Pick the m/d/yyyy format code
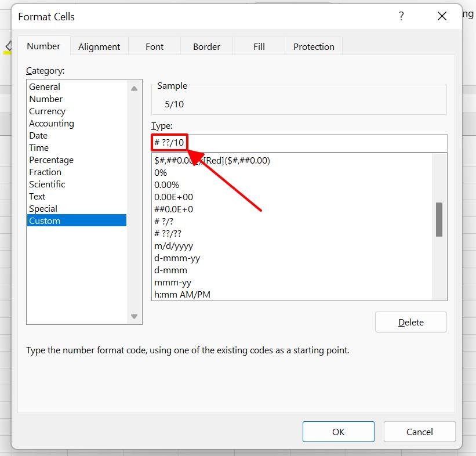476x456 pixels. (292, 246)
